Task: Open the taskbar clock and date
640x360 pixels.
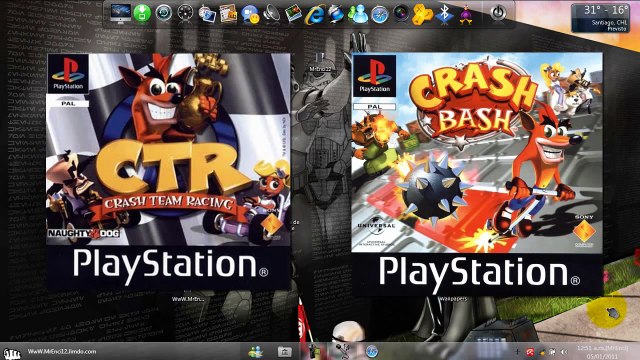Action: (602, 352)
